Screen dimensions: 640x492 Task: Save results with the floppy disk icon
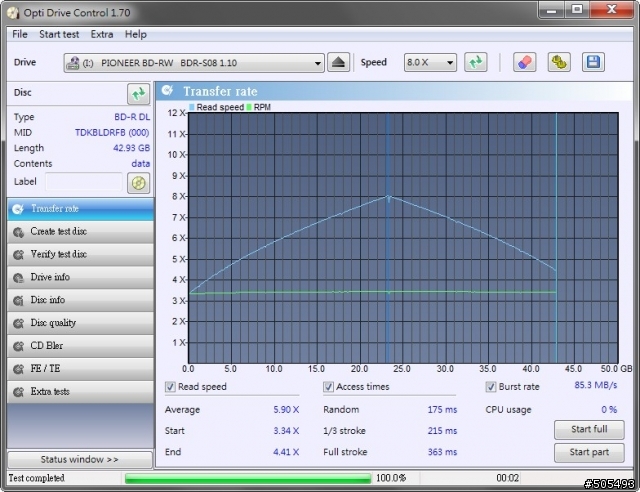click(x=593, y=62)
